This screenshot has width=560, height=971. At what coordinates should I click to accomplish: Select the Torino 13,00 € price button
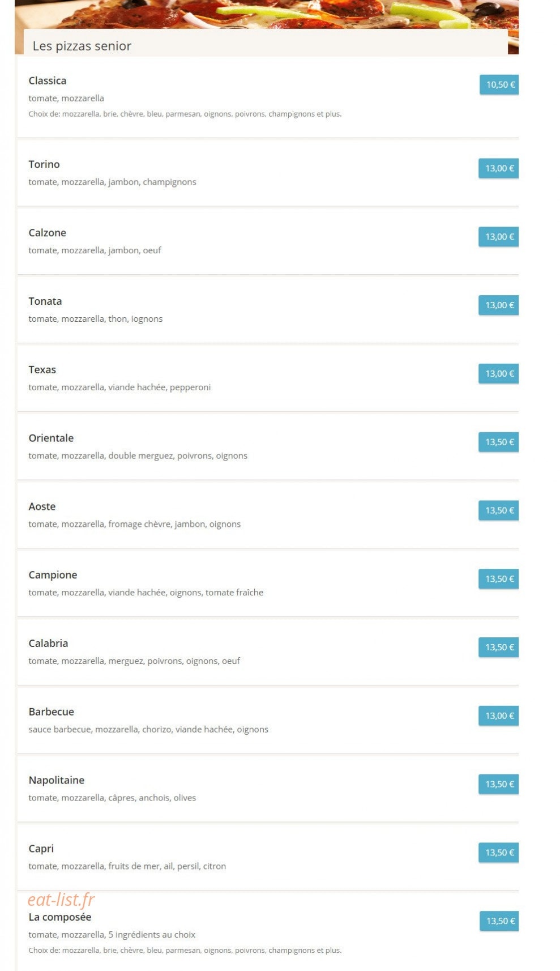coord(498,168)
